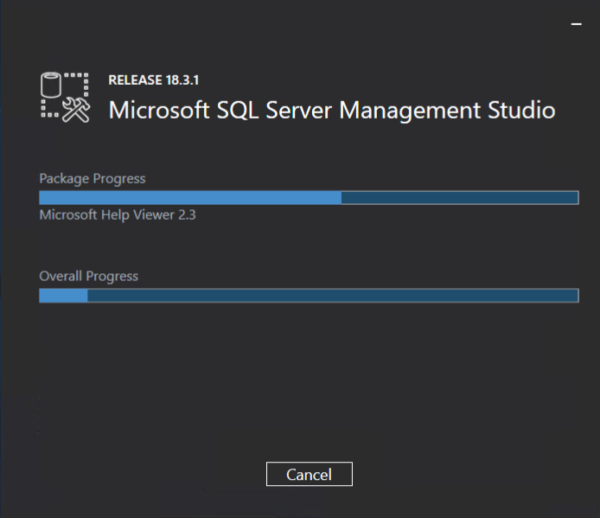The image size is (600, 518).
Task: Click the word Microsoft in the title
Action: (159, 110)
